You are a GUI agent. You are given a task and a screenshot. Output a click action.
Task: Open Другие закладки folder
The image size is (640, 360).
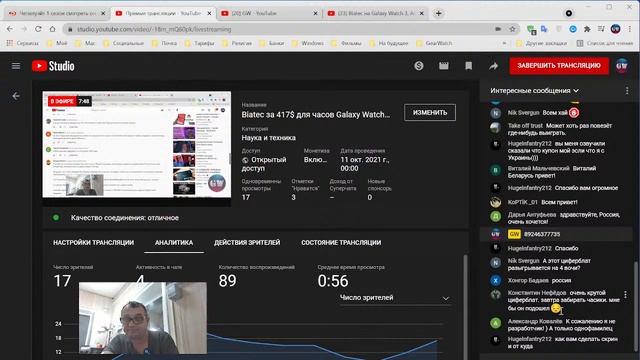pos(542,43)
